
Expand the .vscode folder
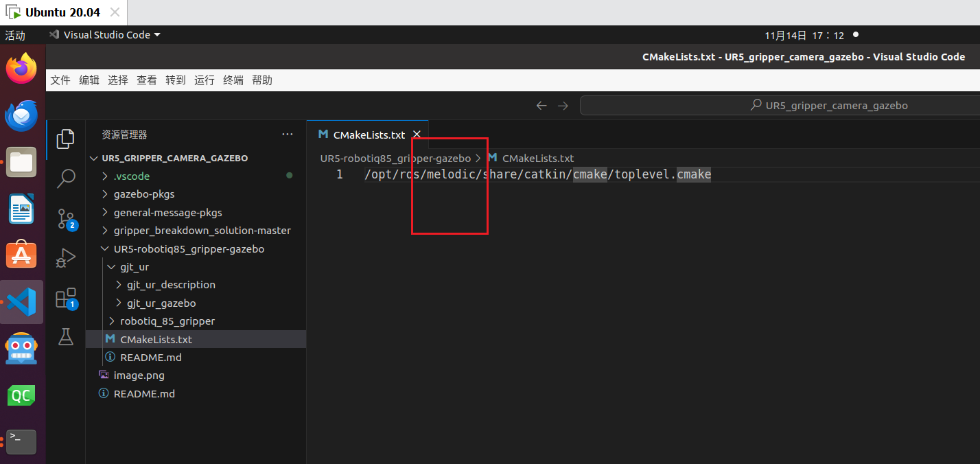105,176
